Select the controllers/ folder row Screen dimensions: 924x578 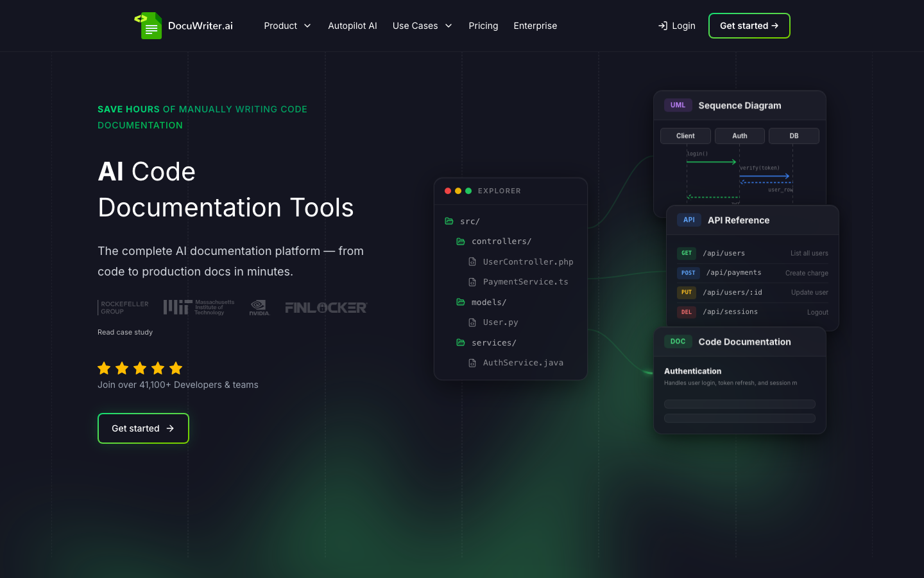pyautogui.click(x=511, y=241)
